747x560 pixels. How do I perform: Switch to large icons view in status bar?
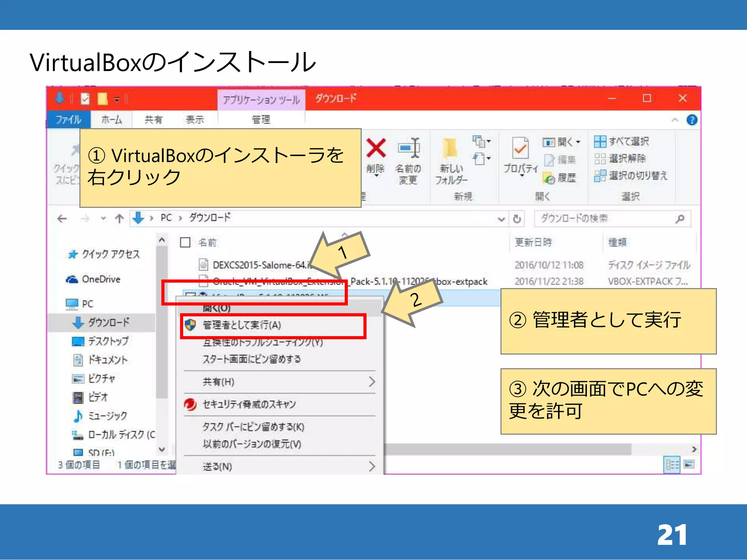tap(689, 464)
